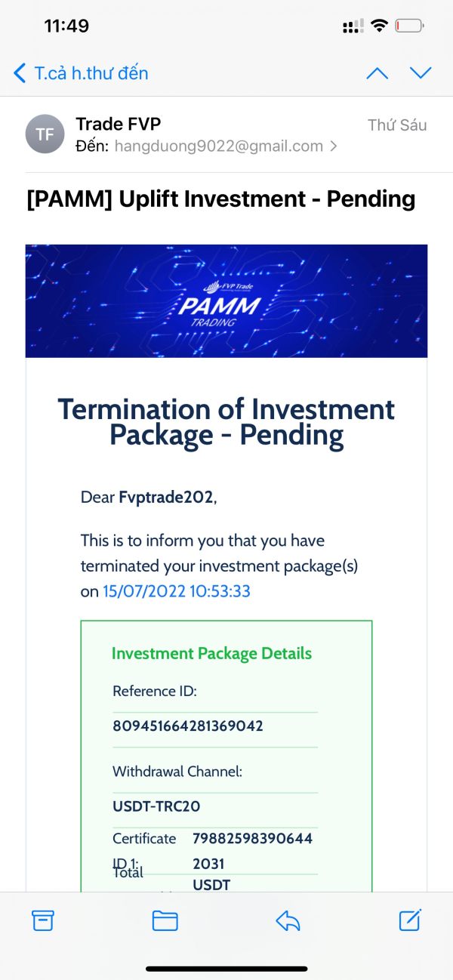Viewport: 453px width, 980px height.
Task: Go to next message with down arrow
Action: (x=421, y=73)
